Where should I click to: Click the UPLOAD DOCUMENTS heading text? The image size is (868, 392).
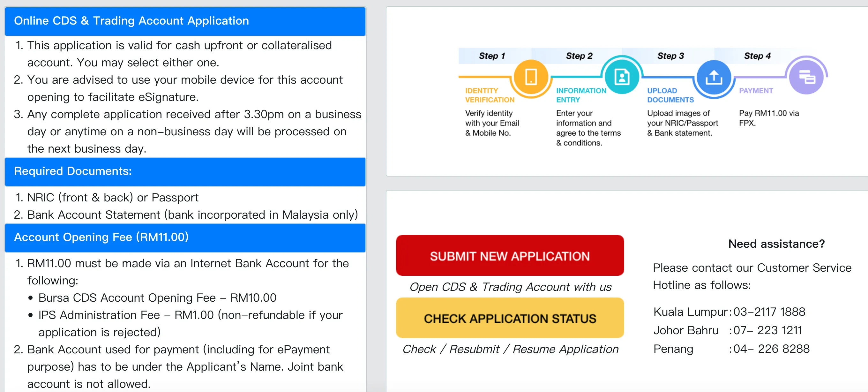pyautogui.click(x=670, y=95)
